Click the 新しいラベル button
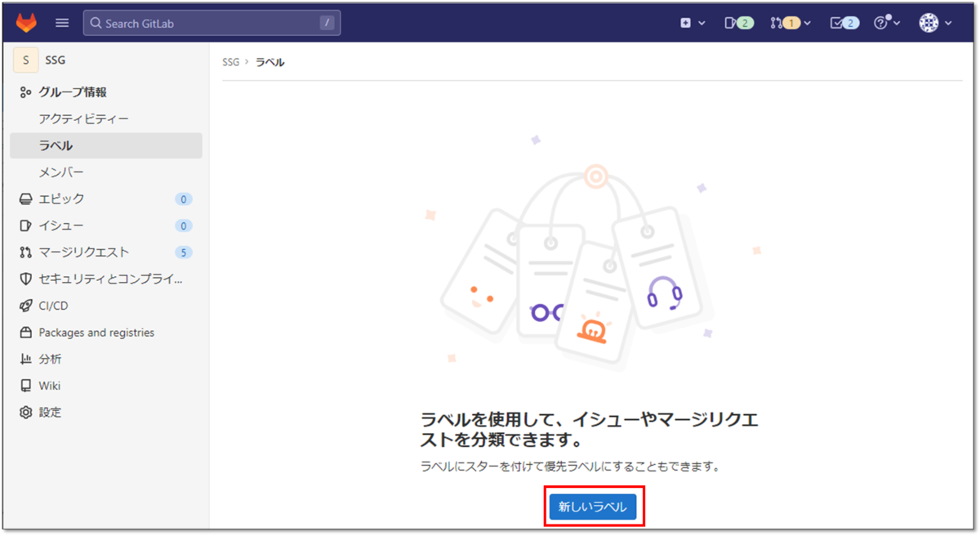This screenshot has height=536, width=980. (594, 507)
